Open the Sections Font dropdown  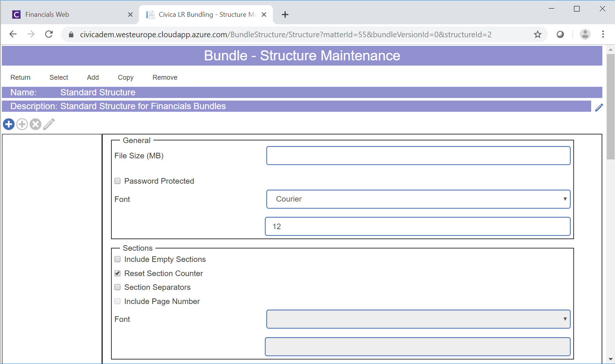click(418, 319)
